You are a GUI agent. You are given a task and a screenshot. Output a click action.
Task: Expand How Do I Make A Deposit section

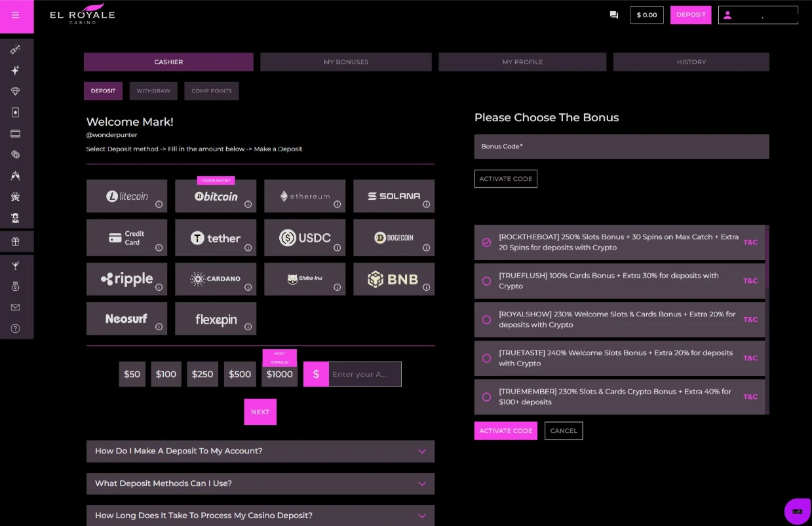(x=260, y=451)
